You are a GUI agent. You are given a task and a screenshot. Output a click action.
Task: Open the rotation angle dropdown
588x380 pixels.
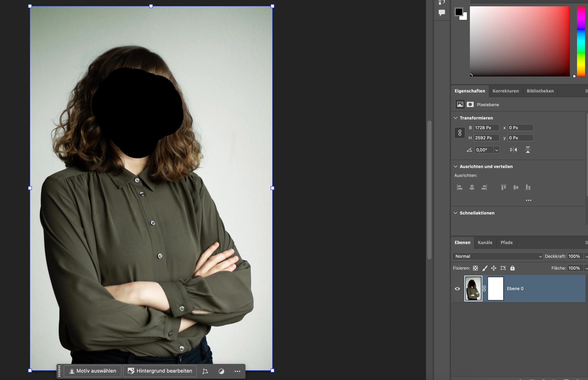(x=496, y=150)
